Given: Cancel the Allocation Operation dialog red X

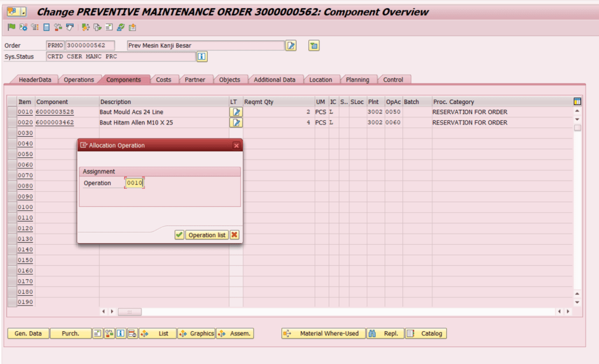Looking at the screenshot, I should (x=234, y=235).
